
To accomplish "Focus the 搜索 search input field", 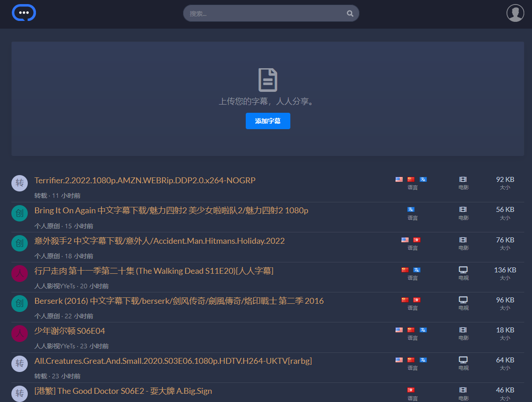I will (x=271, y=14).
